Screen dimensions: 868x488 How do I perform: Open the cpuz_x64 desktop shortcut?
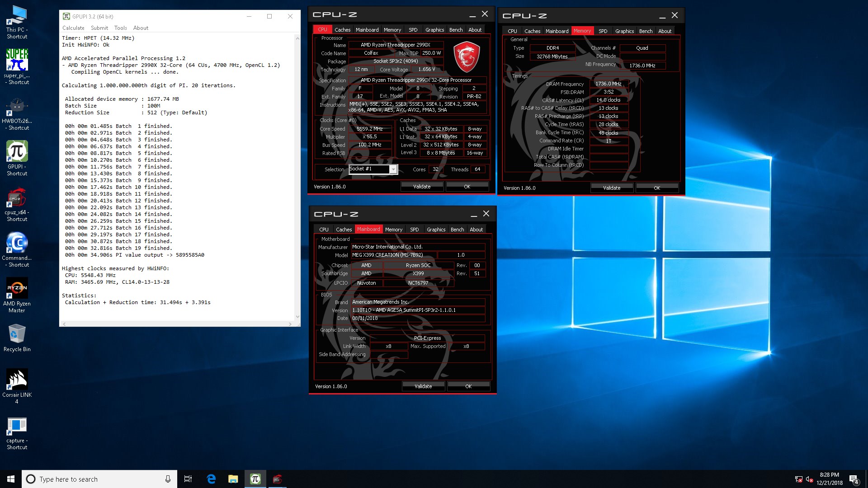pos(17,204)
